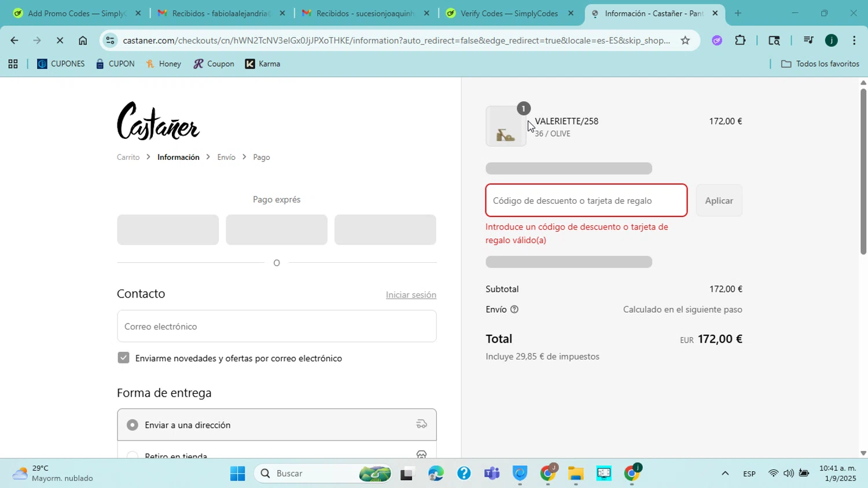Open the Honey bookmark

click(164, 64)
